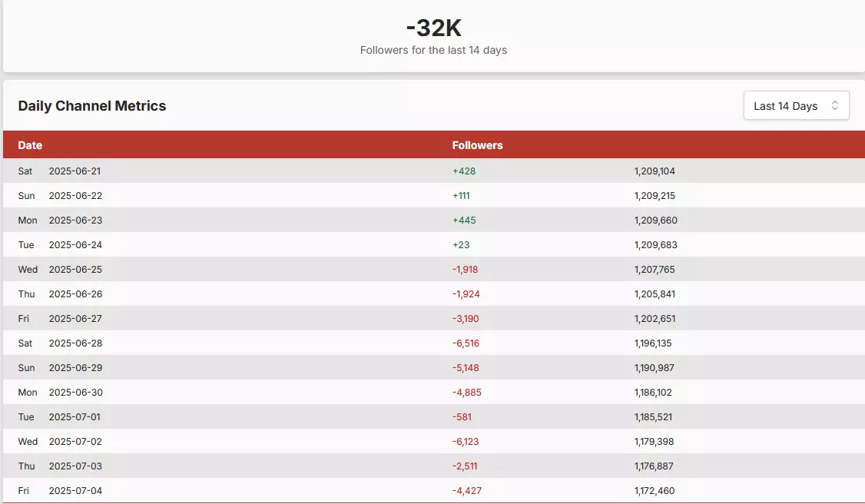
Task: Click the 'Tue' label beside 2025-07-01
Action: pyautogui.click(x=26, y=417)
